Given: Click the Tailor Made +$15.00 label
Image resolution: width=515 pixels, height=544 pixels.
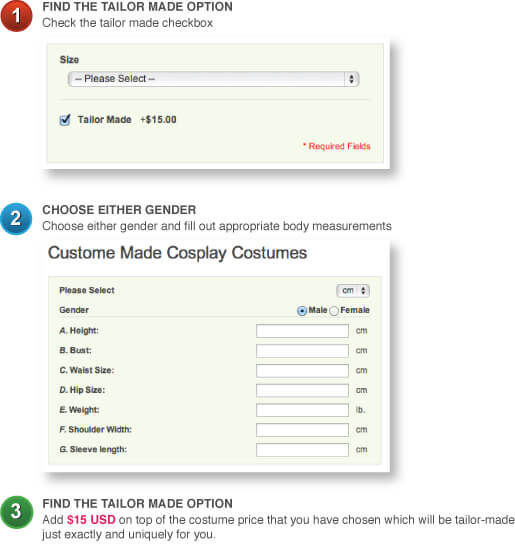Looking at the screenshot, I should [x=127, y=120].
